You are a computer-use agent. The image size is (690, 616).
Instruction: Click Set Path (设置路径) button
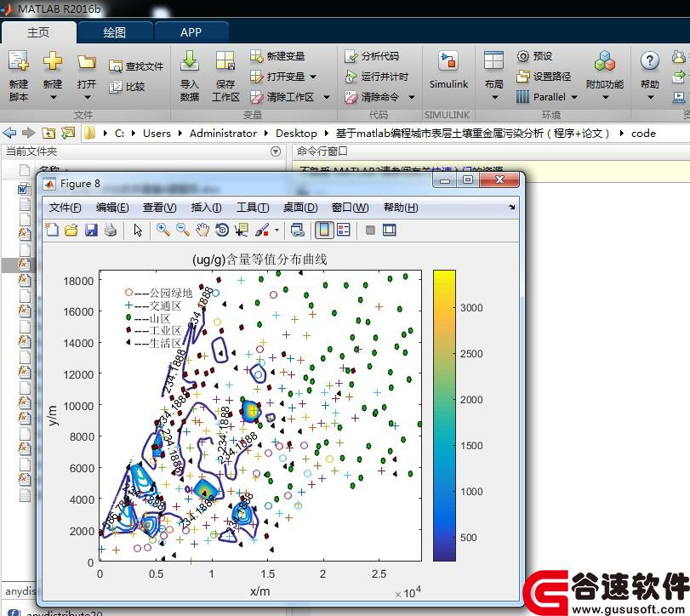[544, 77]
